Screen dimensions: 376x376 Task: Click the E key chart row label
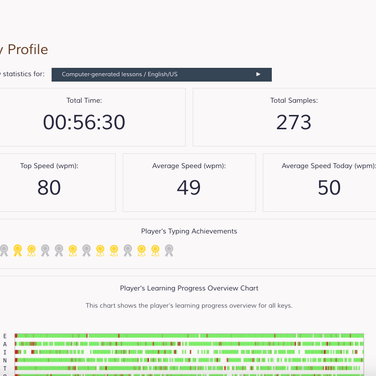point(5,336)
